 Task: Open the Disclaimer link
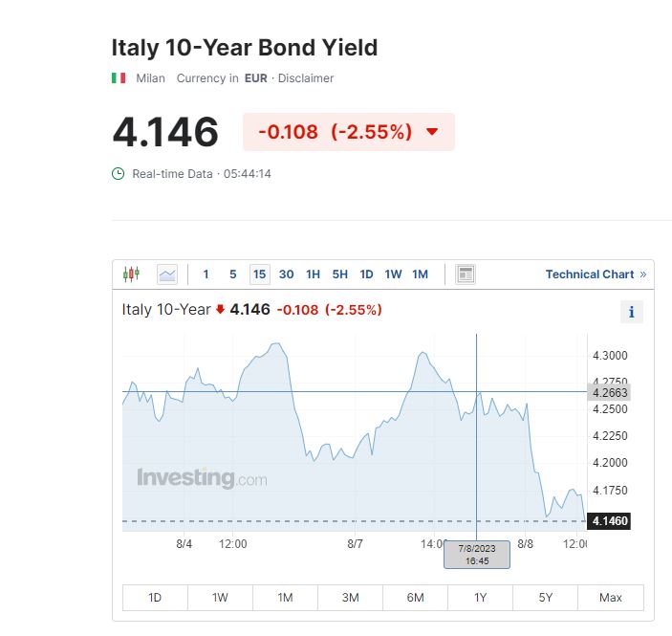[x=306, y=78]
